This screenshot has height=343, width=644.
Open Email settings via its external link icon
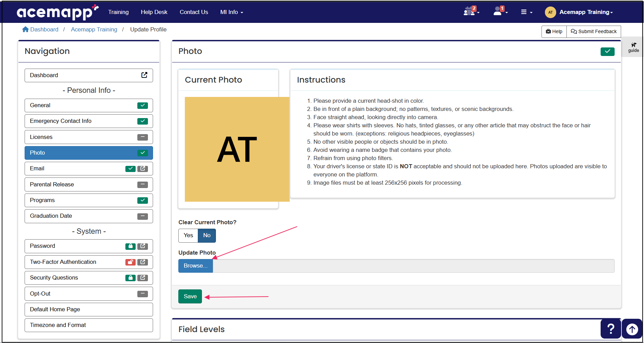pyautogui.click(x=143, y=168)
